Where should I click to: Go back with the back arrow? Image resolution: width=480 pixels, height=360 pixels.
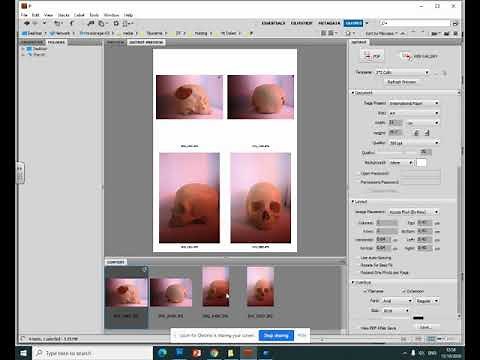coord(27,23)
